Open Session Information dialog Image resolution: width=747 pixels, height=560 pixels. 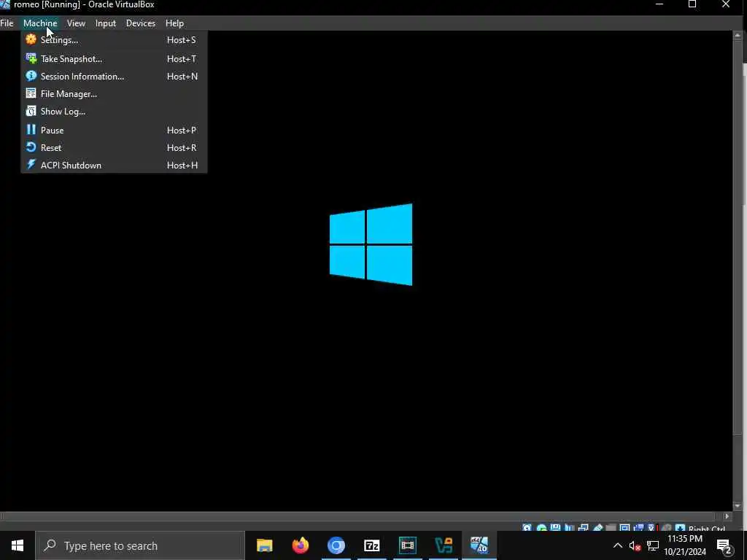(x=113, y=76)
